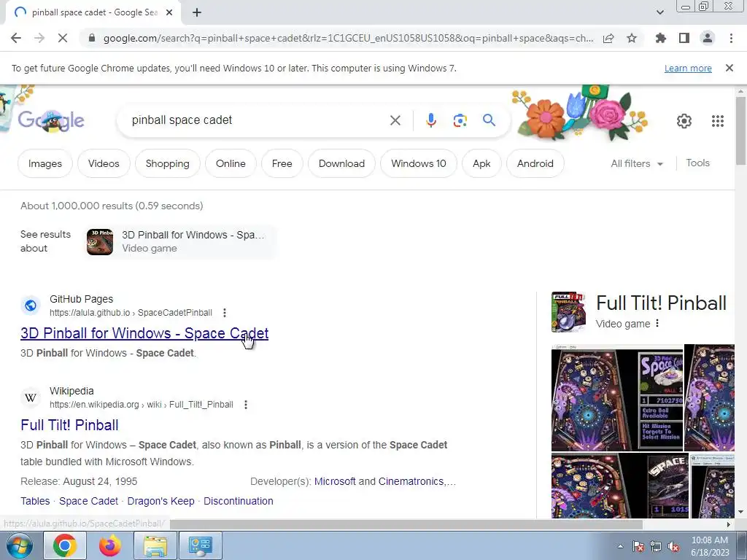
Task: Open Chrome from the taskbar
Action: pyautogui.click(x=65, y=545)
